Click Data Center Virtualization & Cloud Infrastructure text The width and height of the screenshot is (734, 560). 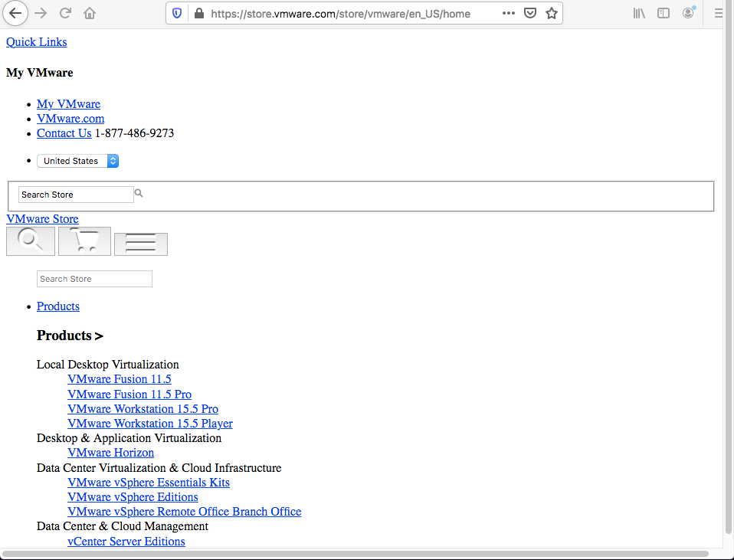point(159,468)
